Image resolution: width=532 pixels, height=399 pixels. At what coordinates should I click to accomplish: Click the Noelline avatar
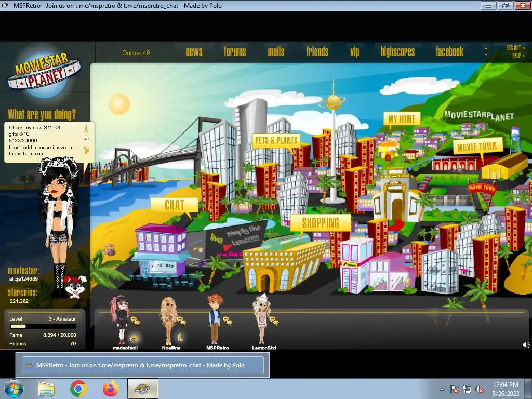pos(168,321)
